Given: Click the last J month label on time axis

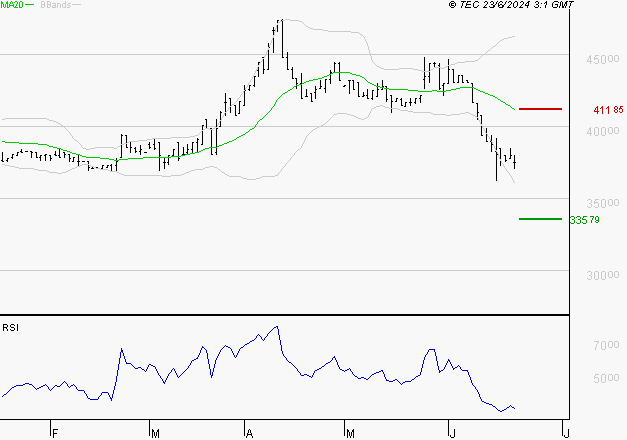Looking at the screenshot, I should (565, 433).
